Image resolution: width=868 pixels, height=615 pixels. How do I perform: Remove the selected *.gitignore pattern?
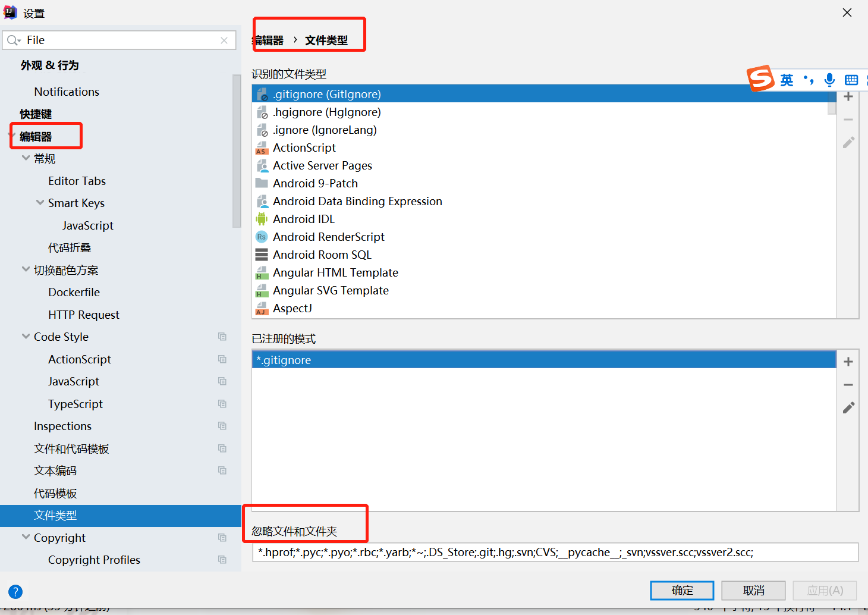pos(848,385)
